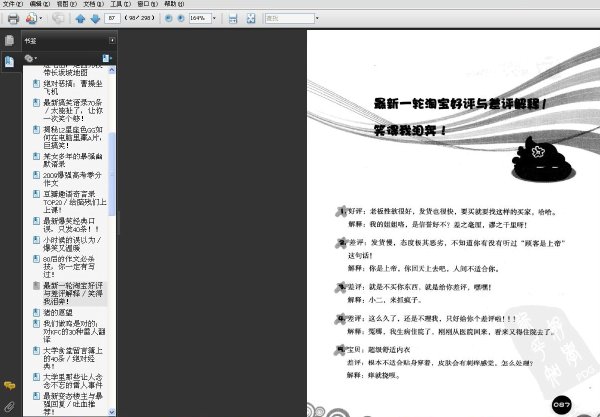Click bookmark icon beside 美女多年的暴强幽默语录
The image size is (600, 417).
[x=36, y=156]
